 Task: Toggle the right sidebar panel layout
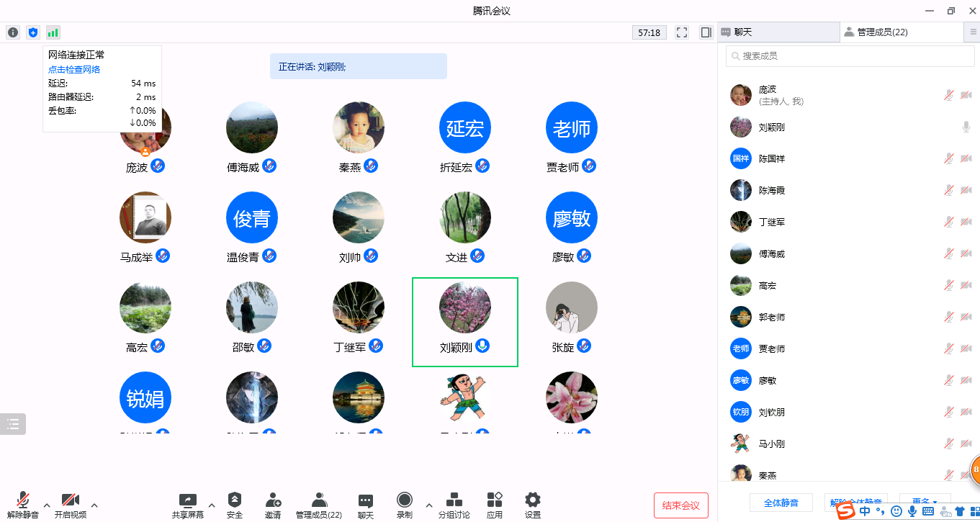click(706, 32)
